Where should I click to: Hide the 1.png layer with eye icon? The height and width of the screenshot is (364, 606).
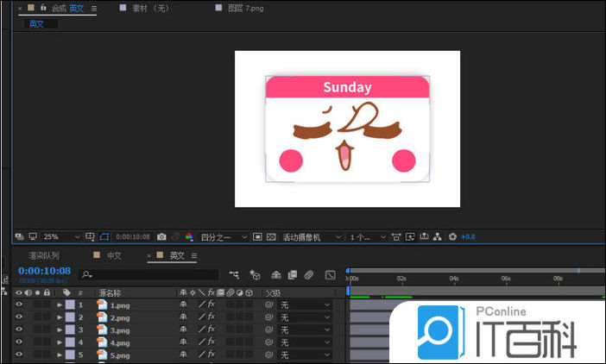(x=18, y=304)
